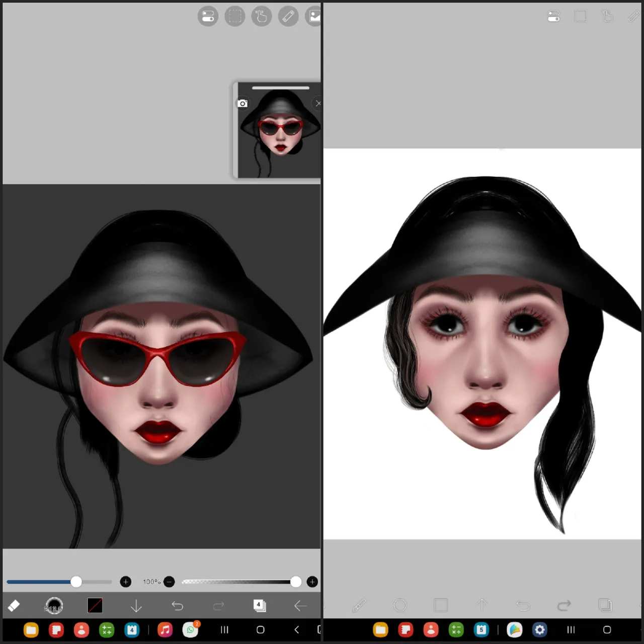Screen dimensions: 644x644
Task: Increase opacity with right plus button
Action: coord(312,582)
